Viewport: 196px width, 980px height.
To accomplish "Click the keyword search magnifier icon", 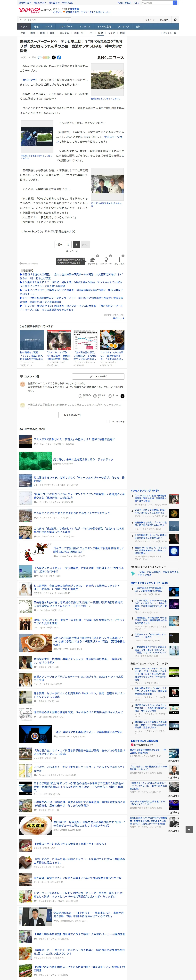I will coord(68,20).
